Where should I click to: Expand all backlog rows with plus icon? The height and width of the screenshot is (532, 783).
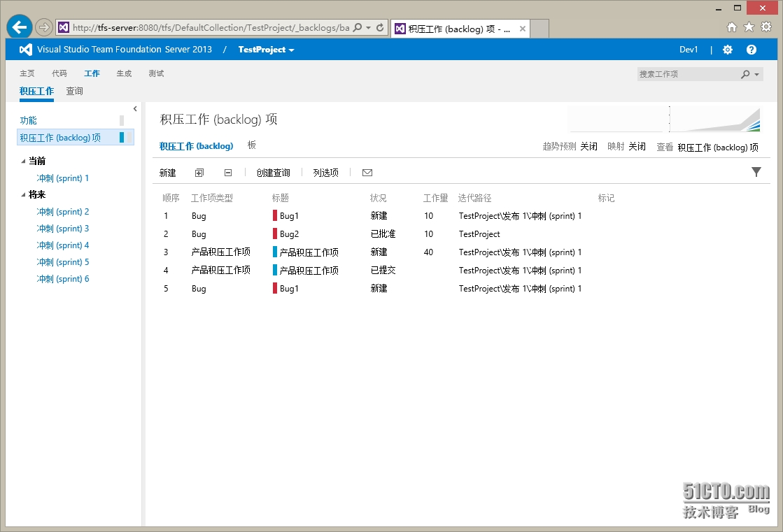(x=199, y=173)
